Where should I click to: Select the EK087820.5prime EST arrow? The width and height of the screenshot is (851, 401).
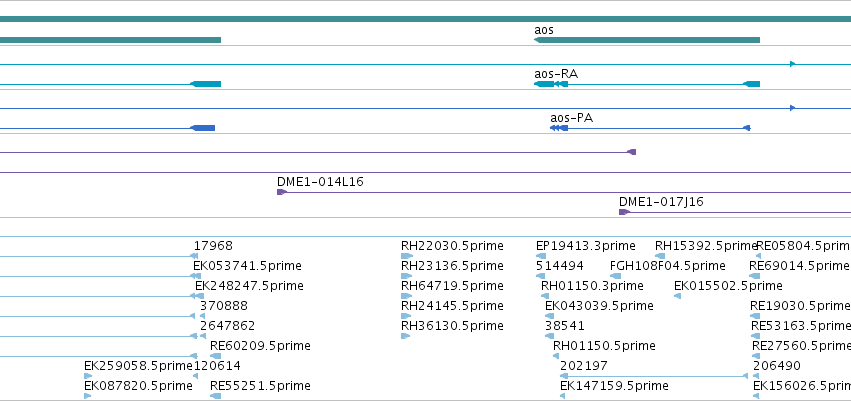(x=88, y=396)
